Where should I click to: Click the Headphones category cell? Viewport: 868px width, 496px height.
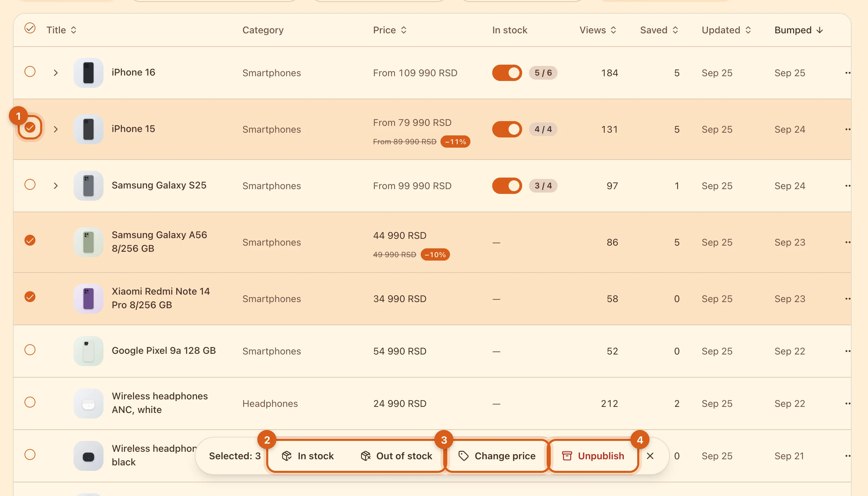(270, 404)
